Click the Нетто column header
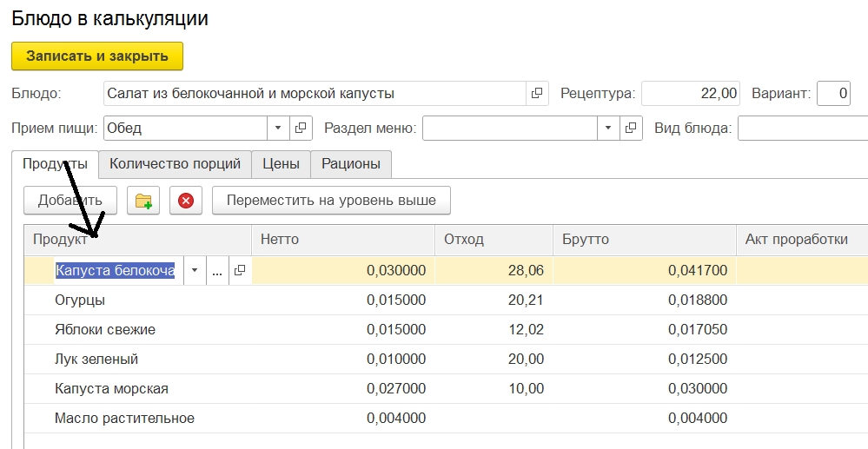Viewport: 868px width, 449px height. (342, 240)
